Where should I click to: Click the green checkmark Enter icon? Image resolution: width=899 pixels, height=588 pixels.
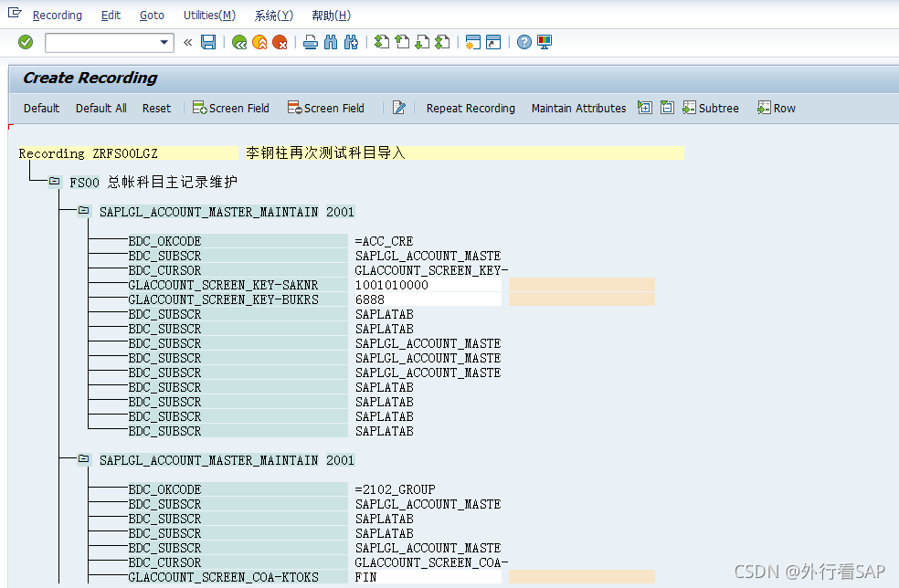pos(26,42)
